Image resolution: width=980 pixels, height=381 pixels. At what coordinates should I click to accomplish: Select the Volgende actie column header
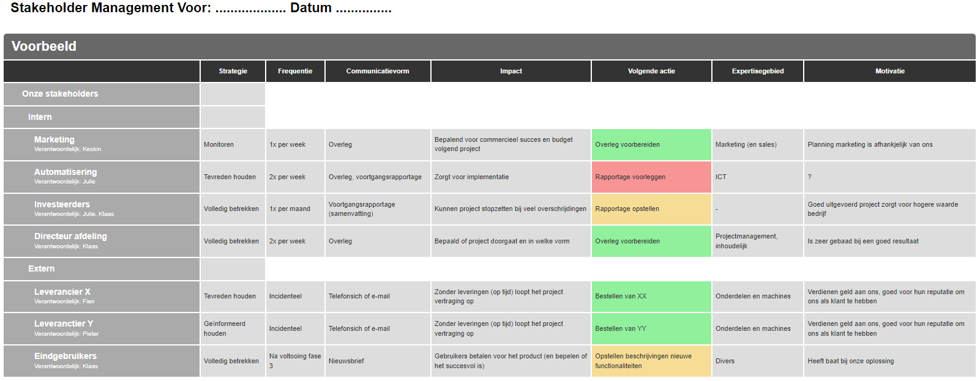coord(651,71)
